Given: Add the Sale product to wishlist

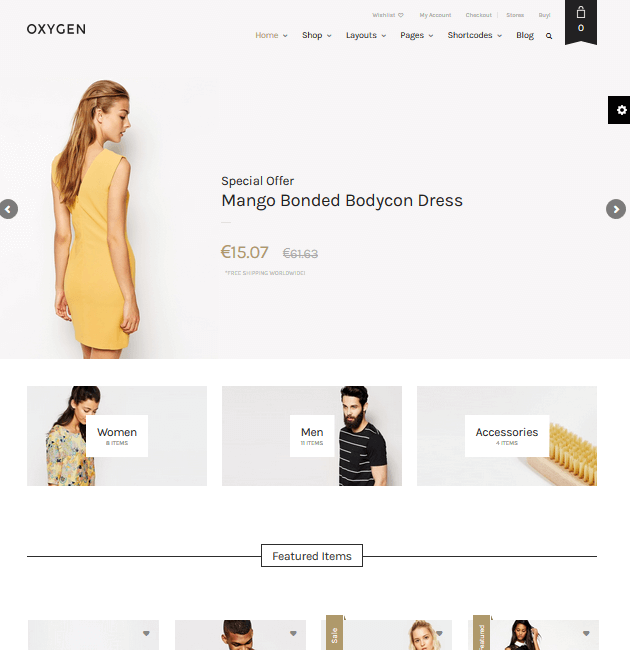Looking at the screenshot, I should 439,633.
